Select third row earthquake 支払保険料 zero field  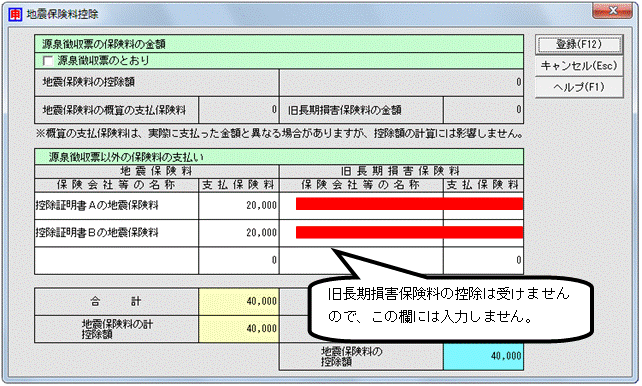point(239,260)
